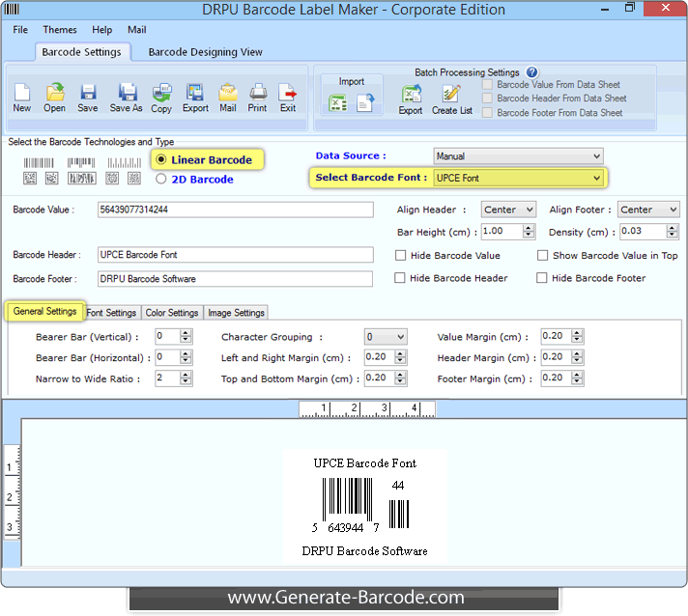Select the General Settings tab

[x=44, y=311]
